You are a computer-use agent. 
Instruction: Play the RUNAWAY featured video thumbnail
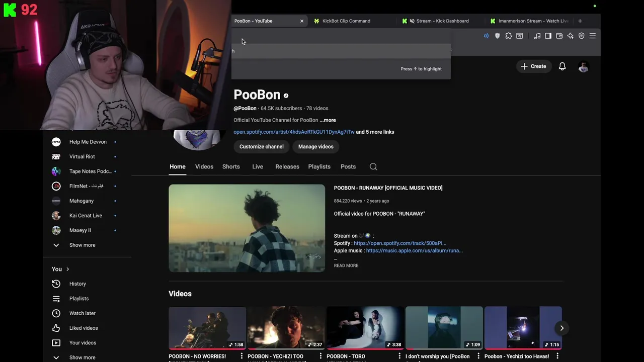pyautogui.click(x=247, y=228)
